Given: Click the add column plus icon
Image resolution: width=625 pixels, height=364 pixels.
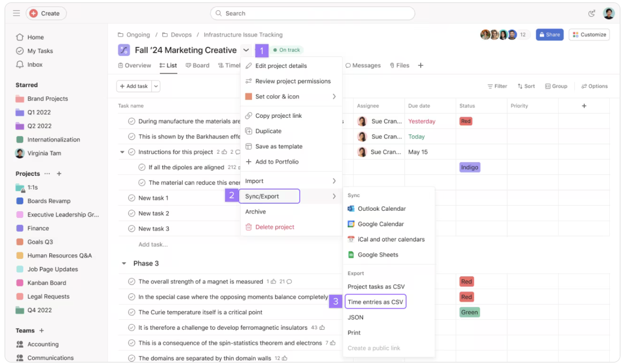Looking at the screenshot, I should (584, 106).
